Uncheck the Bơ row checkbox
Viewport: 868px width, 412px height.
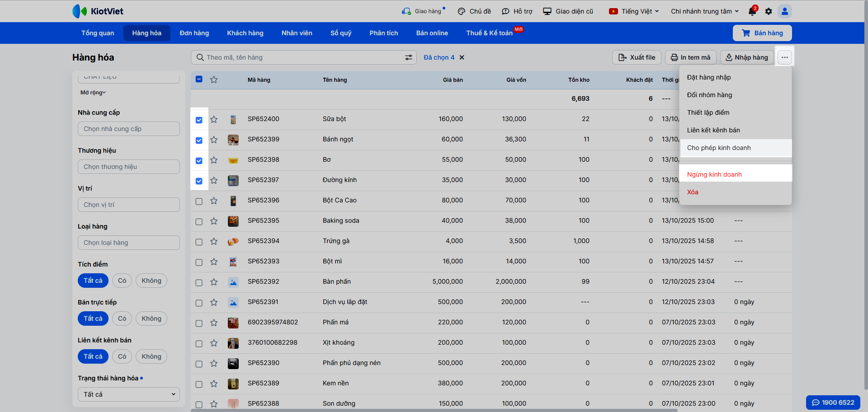(199, 161)
